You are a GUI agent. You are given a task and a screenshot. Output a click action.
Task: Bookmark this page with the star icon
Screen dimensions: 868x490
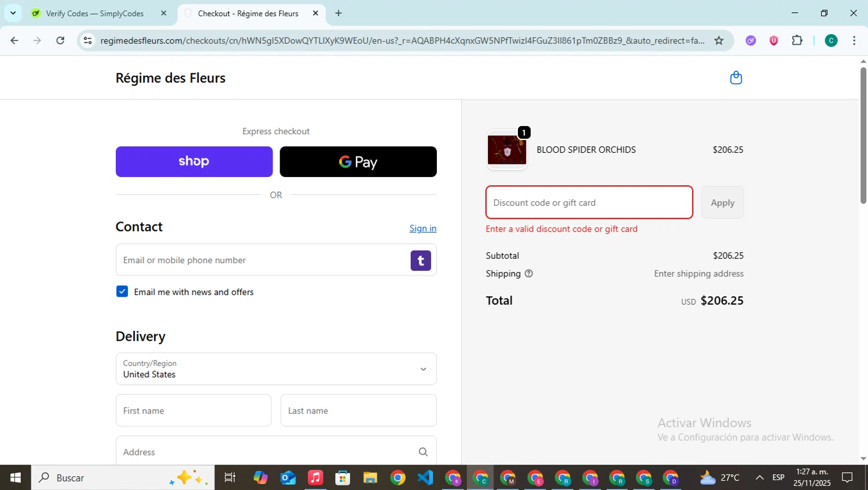[719, 40]
